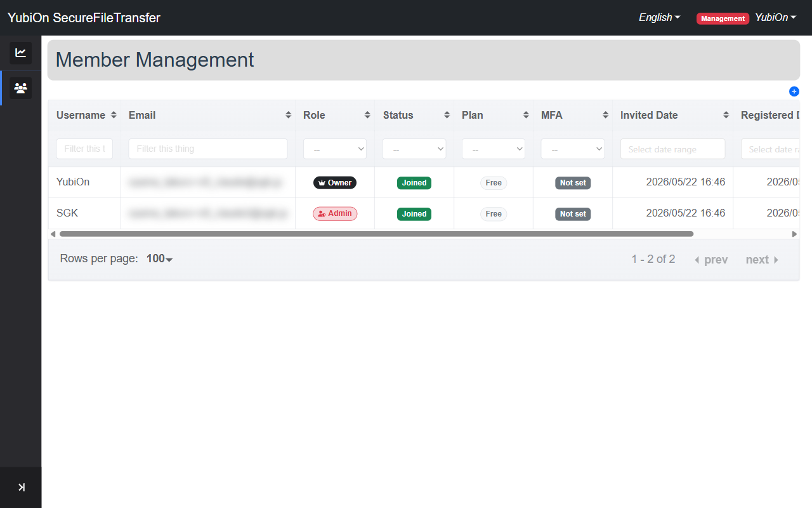Sort by Email column arrows
This screenshot has width=812, height=508.
pos(288,115)
